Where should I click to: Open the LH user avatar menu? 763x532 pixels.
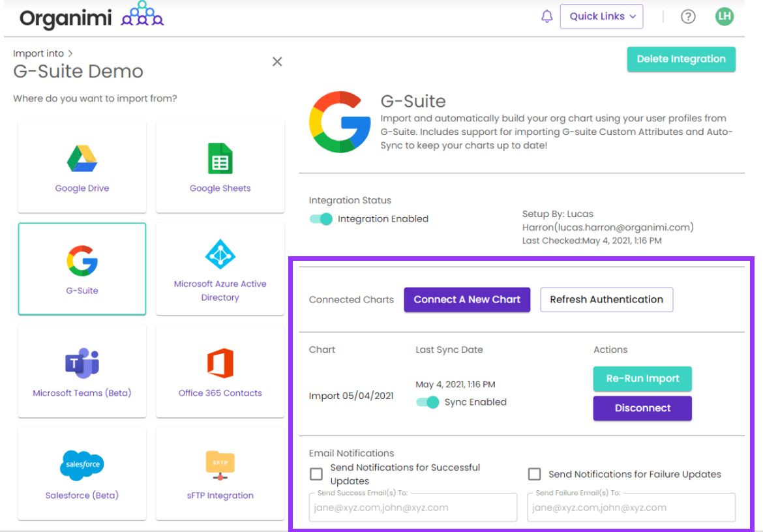coord(724,17)
